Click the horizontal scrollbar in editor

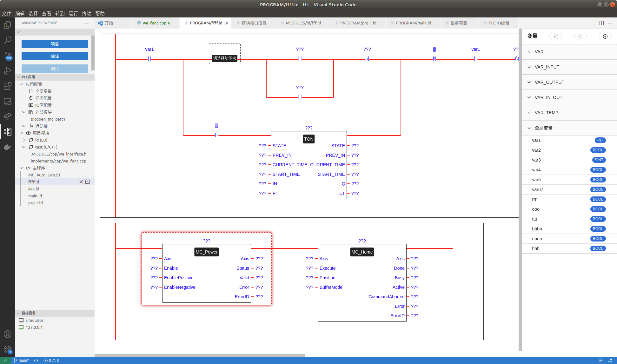tap(200, 355)
